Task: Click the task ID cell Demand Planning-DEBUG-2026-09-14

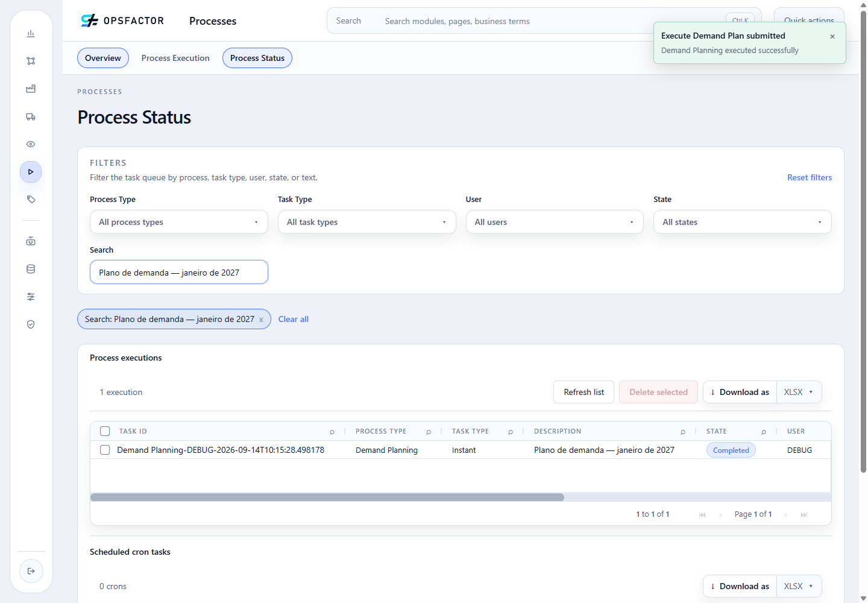Action: [x=221, y=450]
